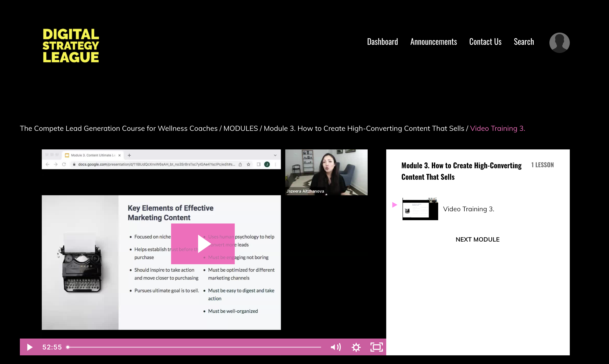
Task: Open Search from the top navigation
Action: pos(523,42)
